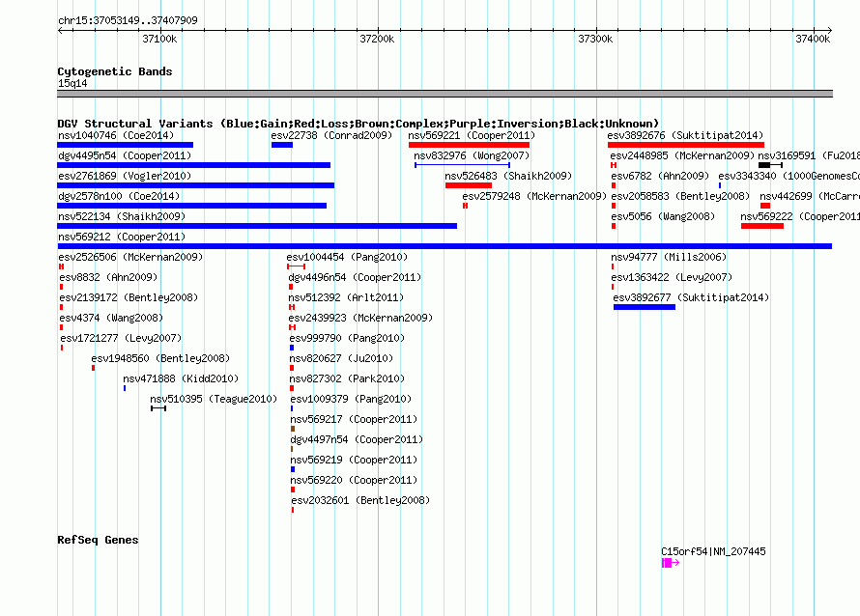This screenshot has width=860, height=616.
Task: Click the red esv1004454 interval glyph
Action: point(297,266)
